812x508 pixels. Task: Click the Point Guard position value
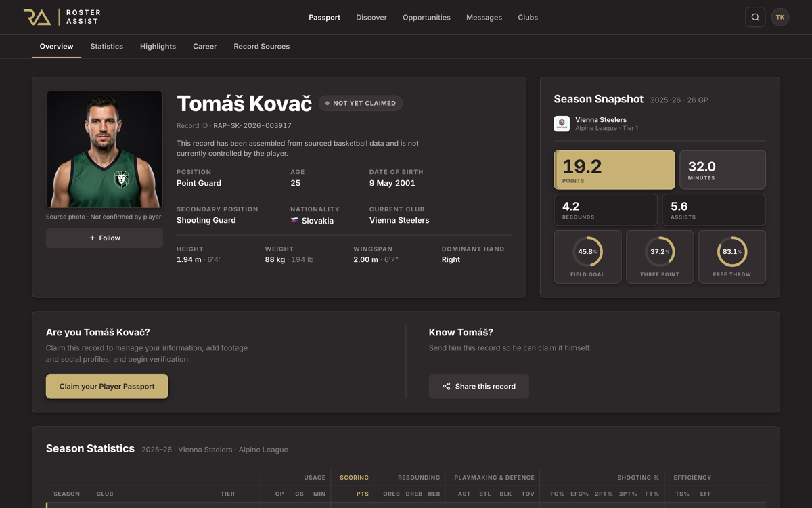(x=199, y=183)
